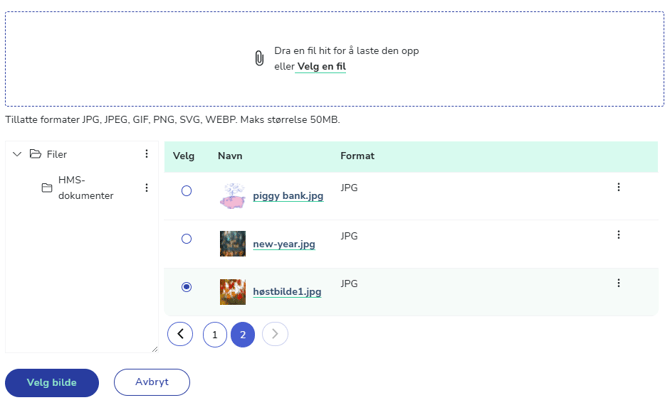Select the new-year.jpg radio button
Viewport: 670px width, 405px height.
(186, 238)
